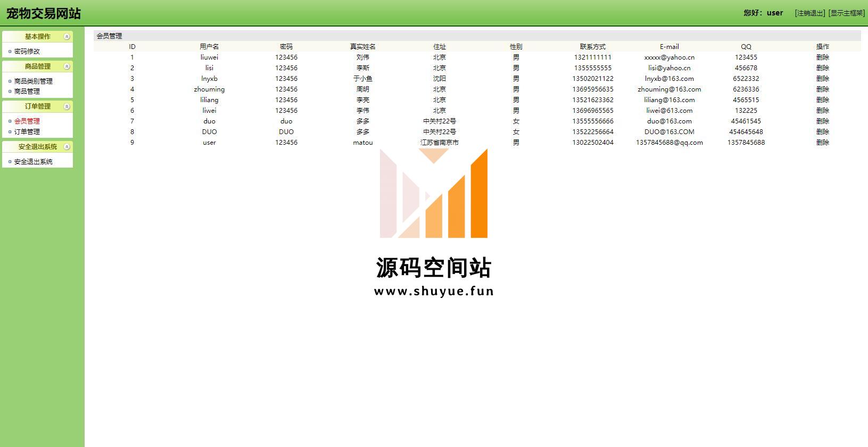
Task: Collapse the 安全退出系统 sidebar section
Action: pyautogui.click(x=67, y=147)
